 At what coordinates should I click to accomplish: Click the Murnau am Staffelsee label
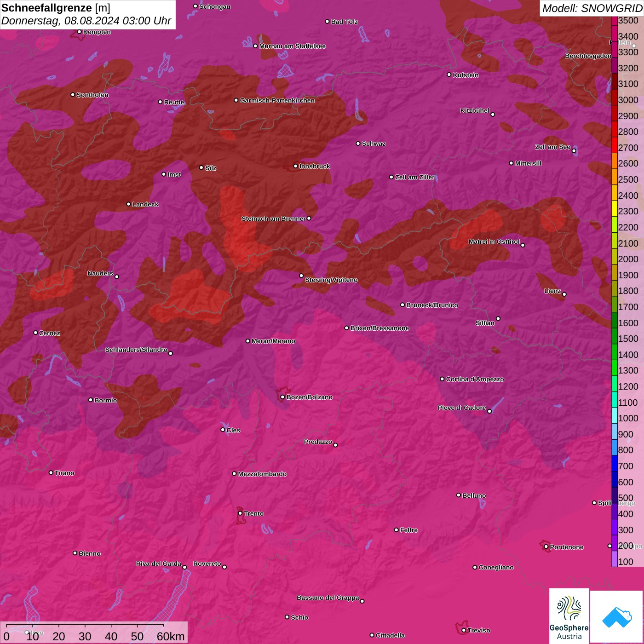pos(292,46)
